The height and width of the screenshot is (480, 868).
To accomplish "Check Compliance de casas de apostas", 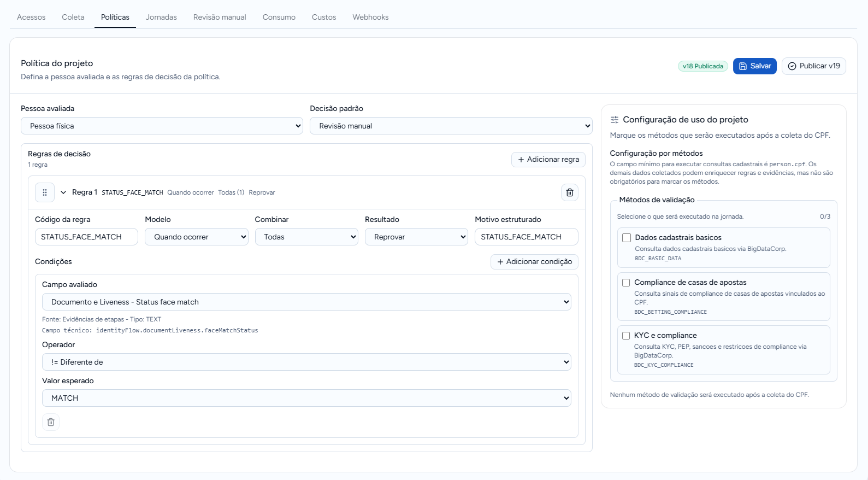I will coord(626,283).
